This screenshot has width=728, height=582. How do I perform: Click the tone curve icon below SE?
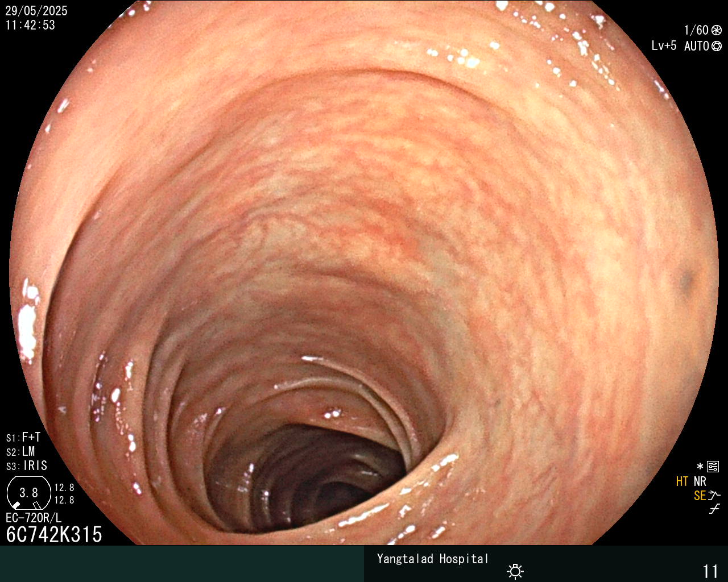point(714,509)
